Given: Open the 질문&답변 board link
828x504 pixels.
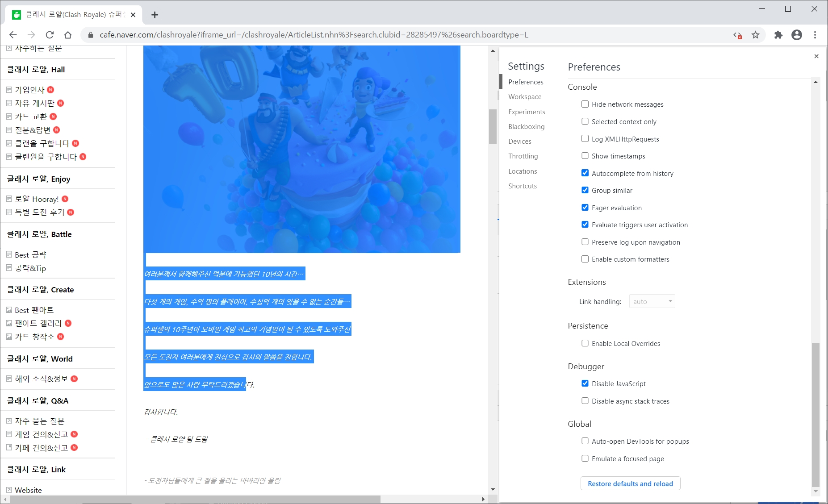Looking at the screenshot, I should pyautogui.click(x=33, y=130).
